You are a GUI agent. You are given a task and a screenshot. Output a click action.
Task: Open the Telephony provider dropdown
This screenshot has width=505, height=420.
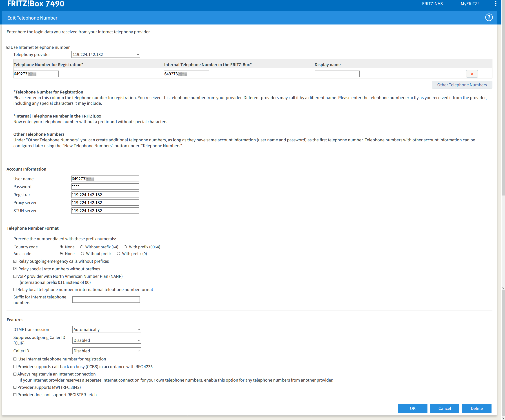tap(106, 55)
